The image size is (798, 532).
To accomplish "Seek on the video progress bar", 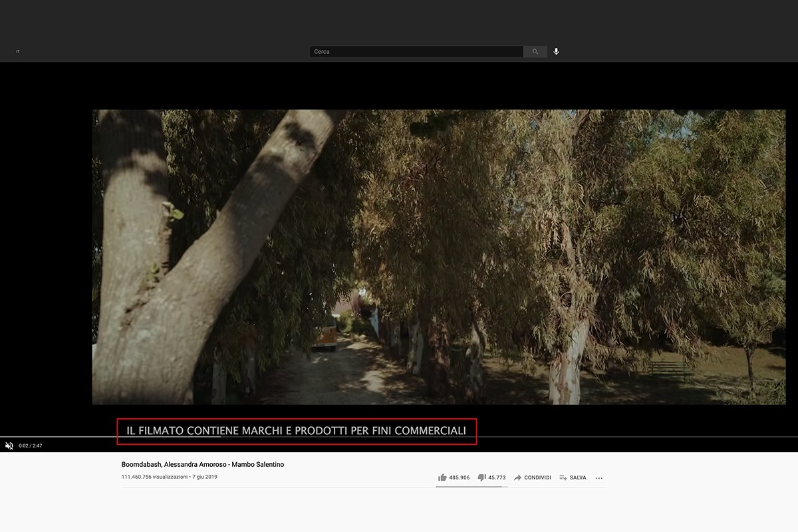I will 399,437.
